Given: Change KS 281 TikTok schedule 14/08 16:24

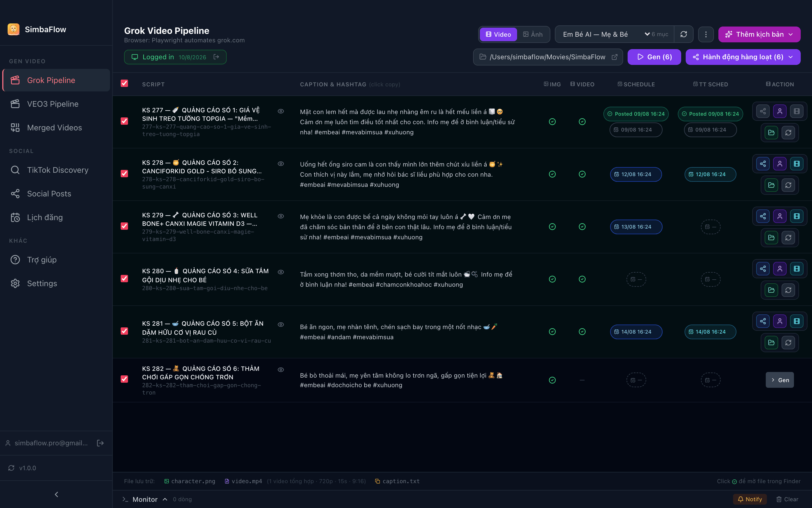Looking at the screenshot, I should pos(710,332).
